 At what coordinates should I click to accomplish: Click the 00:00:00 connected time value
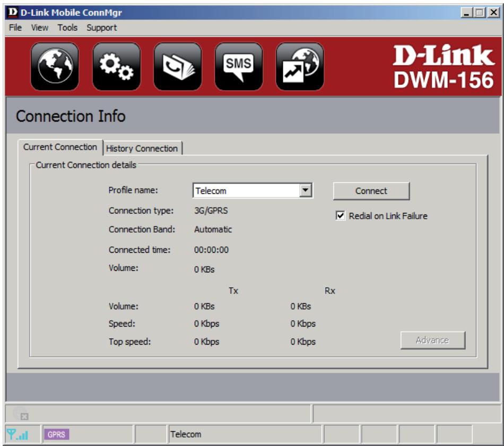click(211, 250)
